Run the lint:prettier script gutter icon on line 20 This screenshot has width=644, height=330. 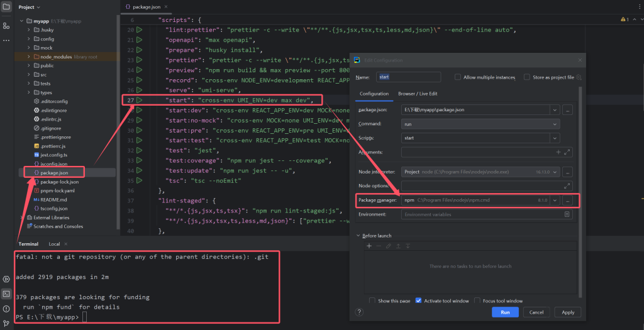point(140,30)
